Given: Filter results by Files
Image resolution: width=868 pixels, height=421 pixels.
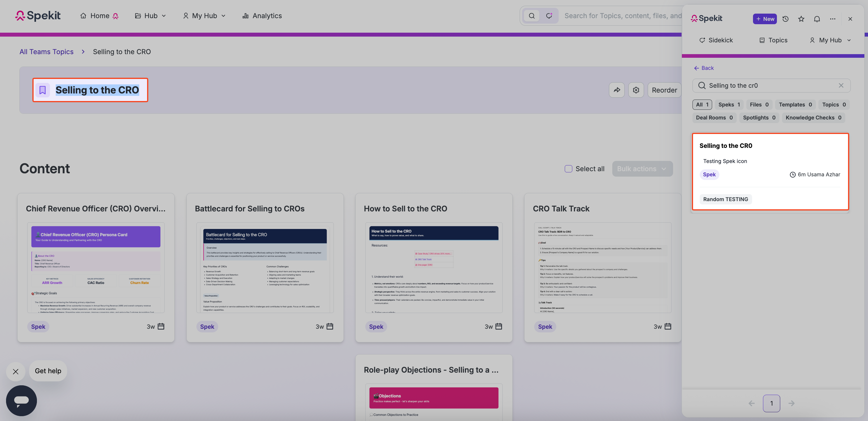Looking at the screenshot, I should 759,105.
